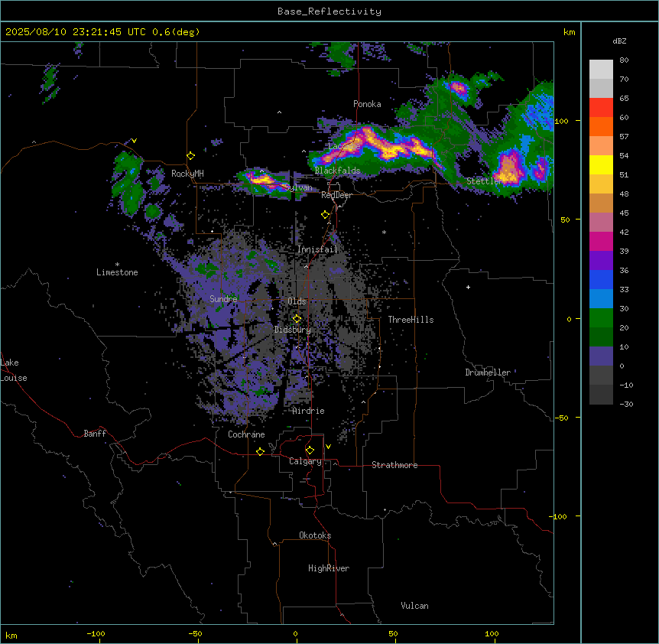The height and width of the screenshot is (644, 659).
Task: Click the asterisk marker above Limestone label
Action: click(x=117, y=265)
